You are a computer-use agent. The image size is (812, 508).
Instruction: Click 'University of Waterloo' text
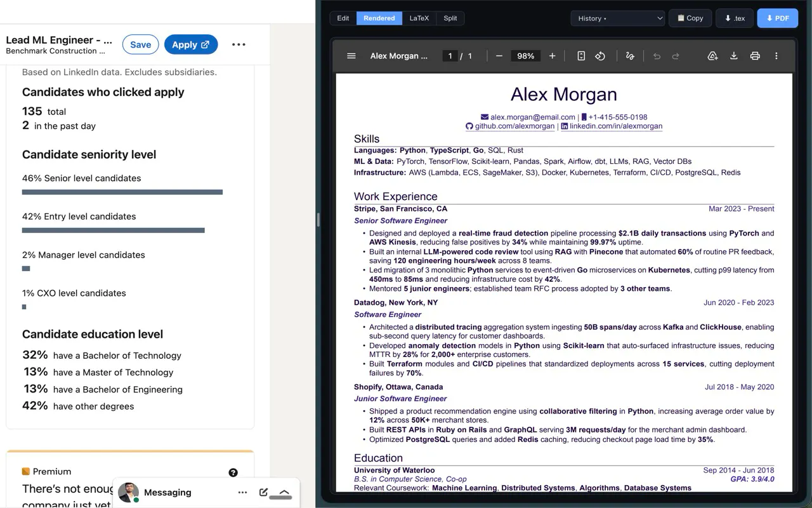[395, 470]
